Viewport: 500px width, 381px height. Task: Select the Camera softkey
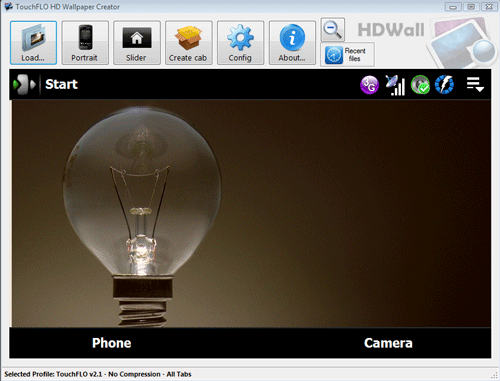coord(388,343)
